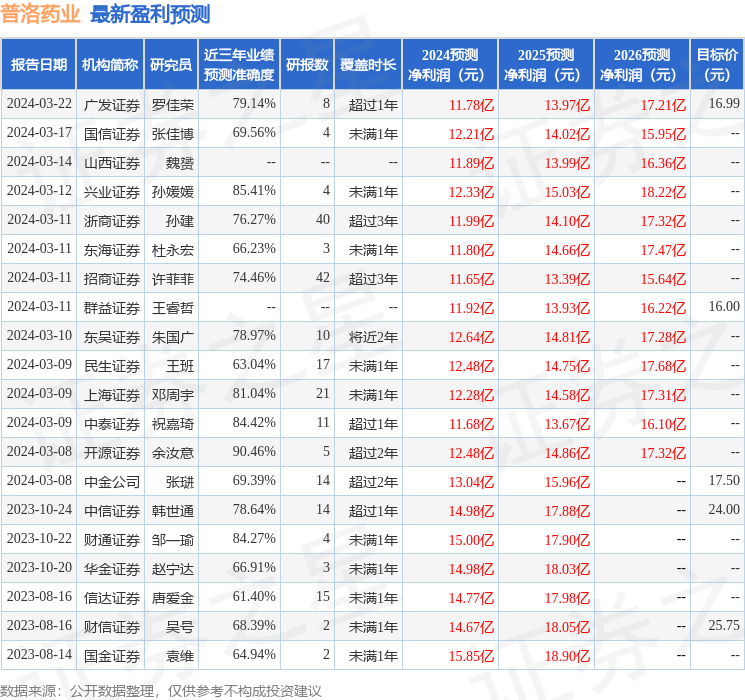Click the 报告日期 column header
The height and width of the screenshot is (700, 745).
pyautogui.click(x=38, y=65)
